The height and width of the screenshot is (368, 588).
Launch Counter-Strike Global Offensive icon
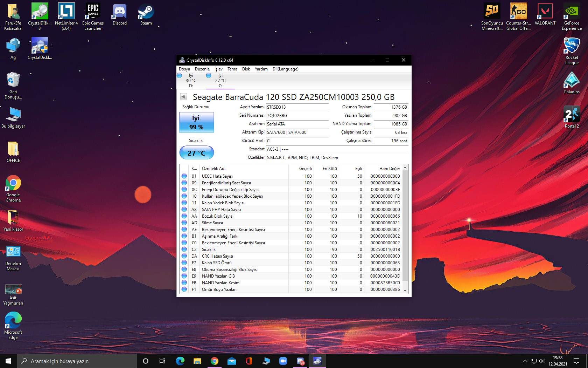(x=518, y=17)
